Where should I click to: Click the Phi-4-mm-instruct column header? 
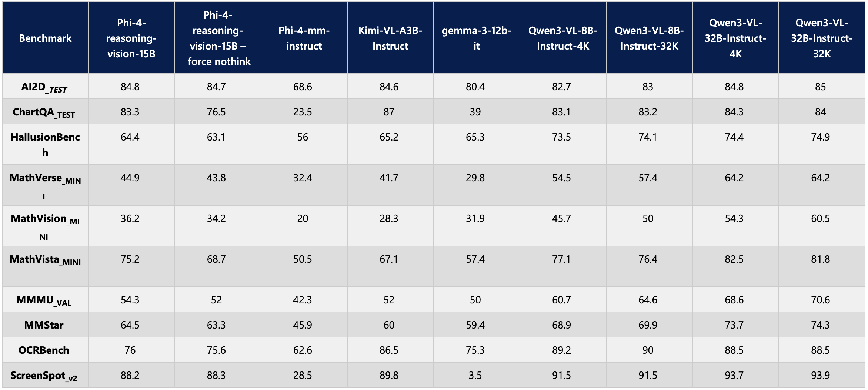pos(304,38)
